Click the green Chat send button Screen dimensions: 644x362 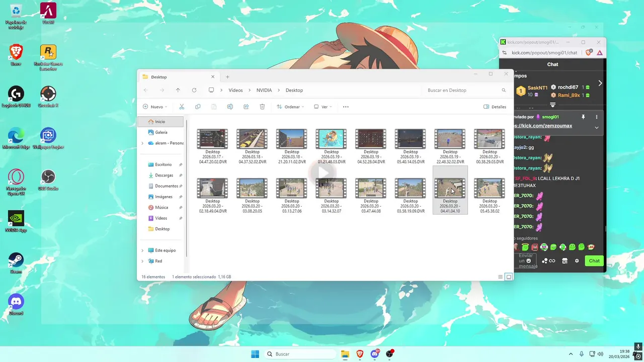(594, 261)
